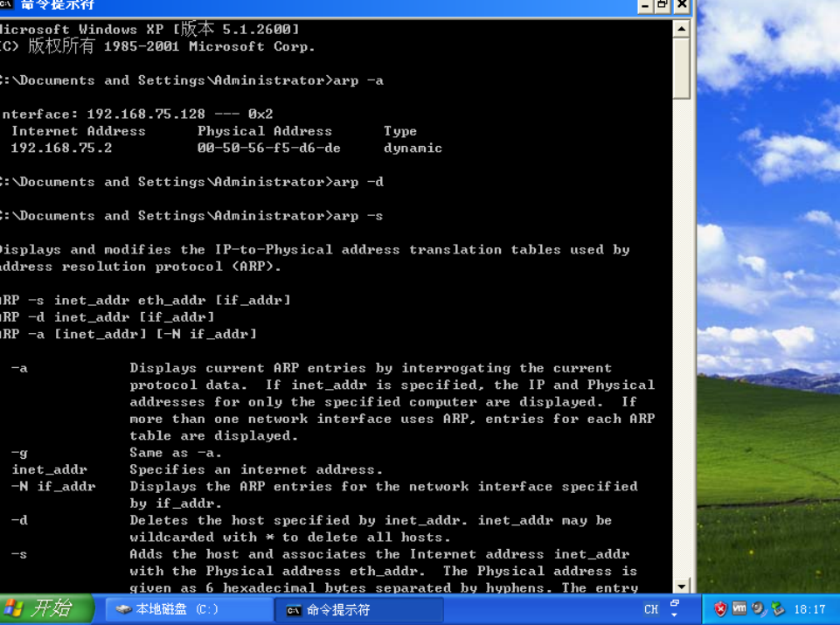
Task: Minimize the command prompt window
Action: pos(645,5)
